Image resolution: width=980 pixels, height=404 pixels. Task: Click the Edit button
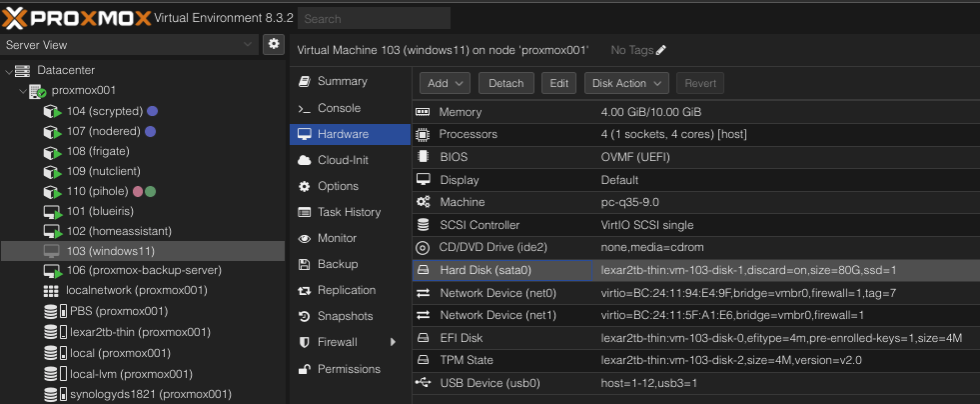(x=558, y=83)
